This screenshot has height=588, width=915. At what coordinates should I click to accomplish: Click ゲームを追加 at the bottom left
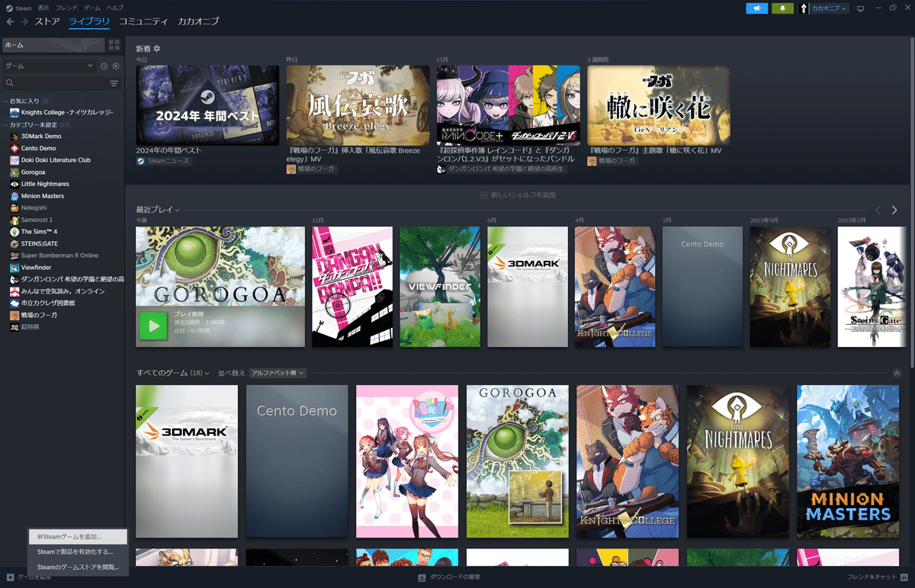click(x=29, y=577)
